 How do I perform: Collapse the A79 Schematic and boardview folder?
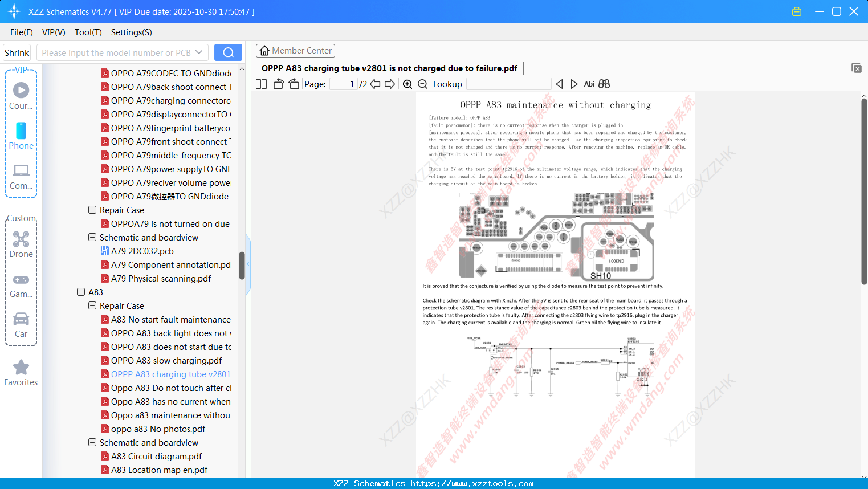tap(92, 237)
